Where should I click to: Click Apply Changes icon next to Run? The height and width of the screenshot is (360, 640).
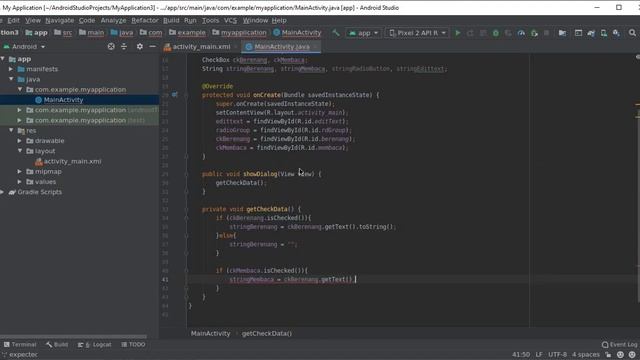tap(470, 33)
